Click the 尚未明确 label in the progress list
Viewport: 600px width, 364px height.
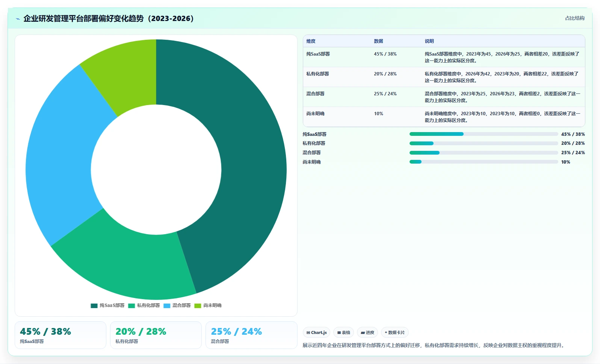coord(312,162)
